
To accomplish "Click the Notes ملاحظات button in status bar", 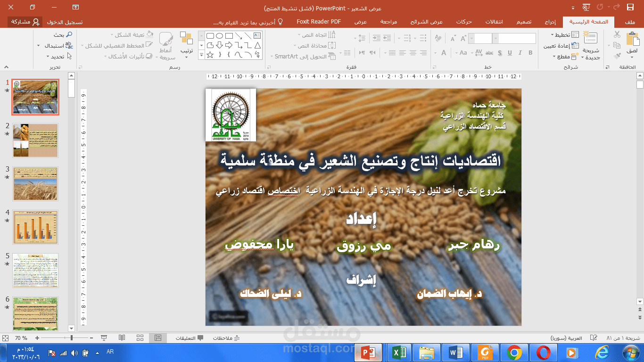I will 226,338.
